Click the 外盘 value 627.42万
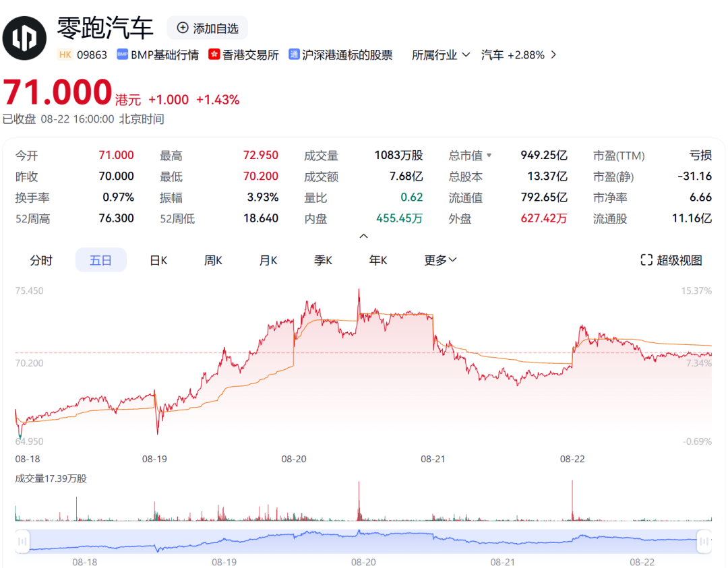 point(544,218)
